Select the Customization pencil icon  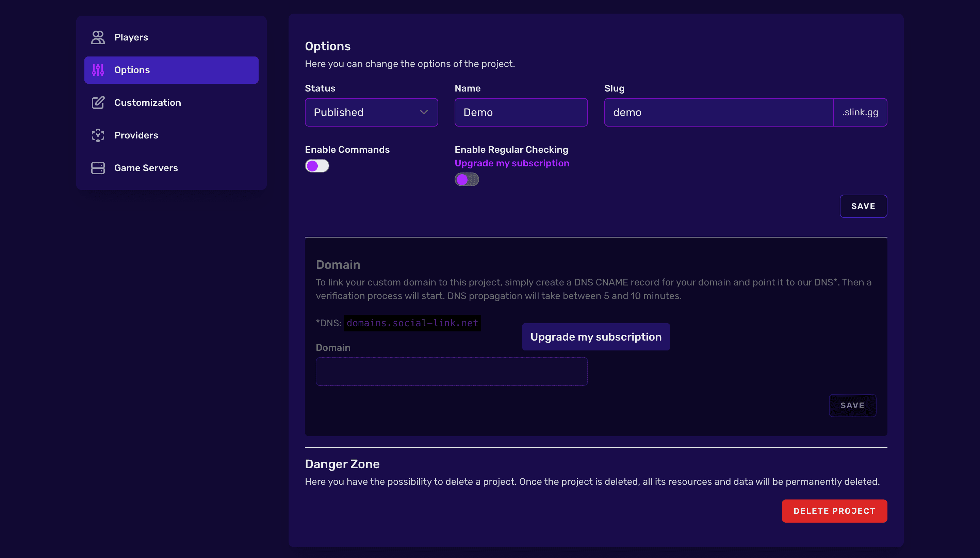(98, 102)
